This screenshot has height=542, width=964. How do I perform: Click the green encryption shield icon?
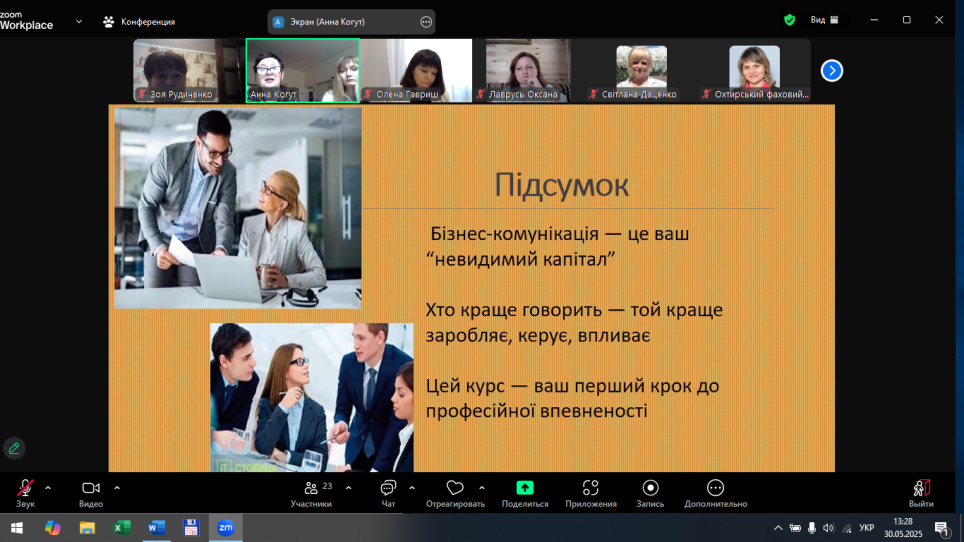pos(789,20)
